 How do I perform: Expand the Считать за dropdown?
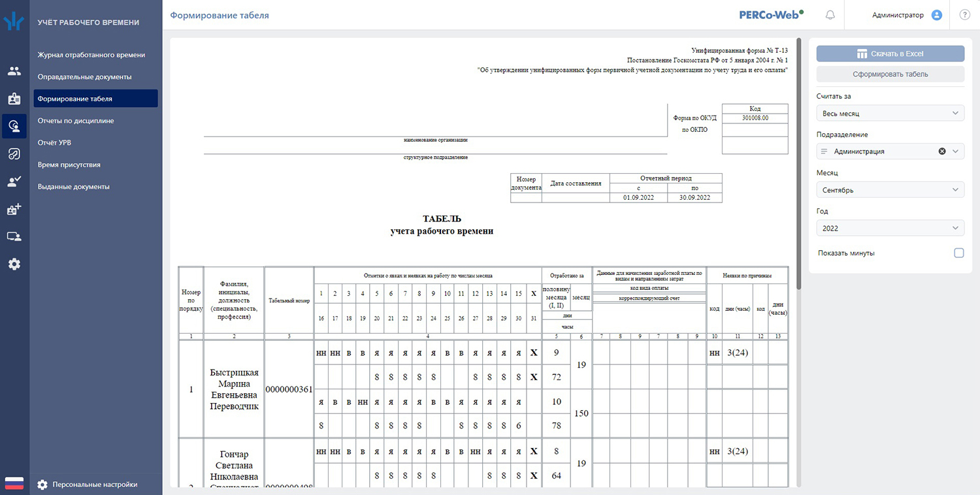pos(890,113)
